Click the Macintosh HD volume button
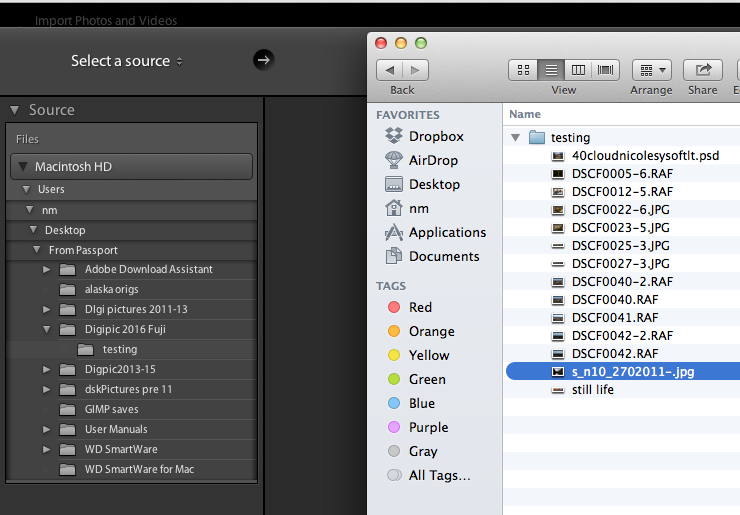 [131, 167]
